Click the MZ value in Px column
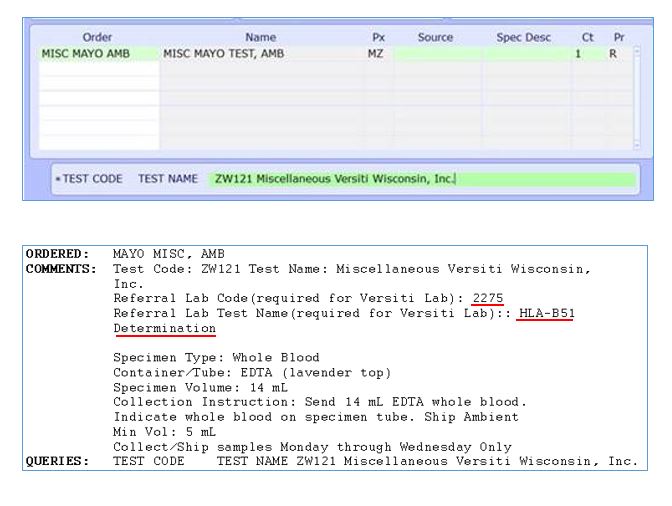 pyautogui.click(x=376, y=54)
